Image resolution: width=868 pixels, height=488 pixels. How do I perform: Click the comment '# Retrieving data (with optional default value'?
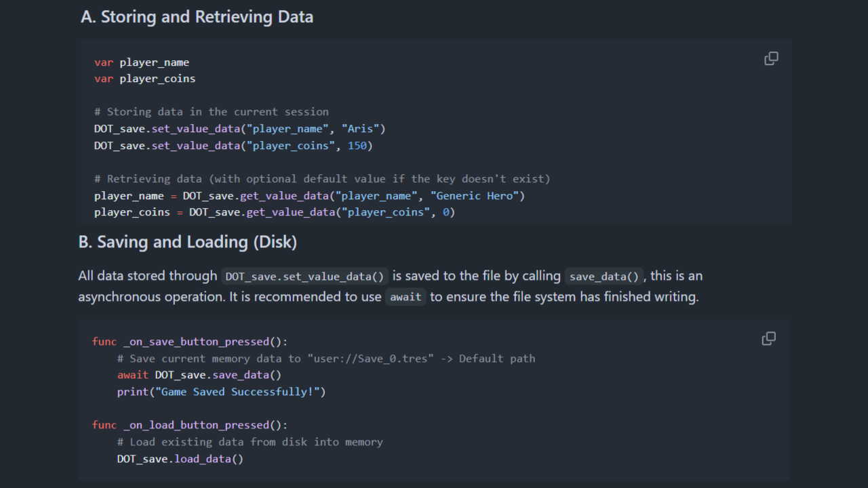click(322, 179)
